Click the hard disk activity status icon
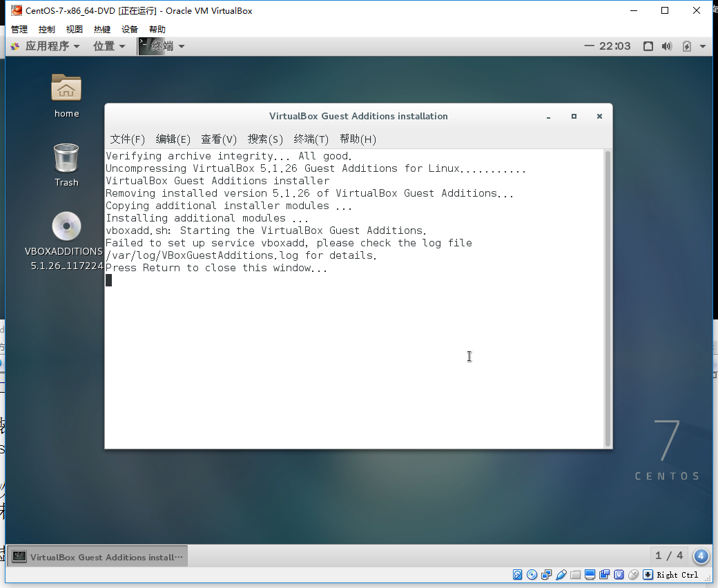Viewport: 718px width, 588px height. [517, 575]
